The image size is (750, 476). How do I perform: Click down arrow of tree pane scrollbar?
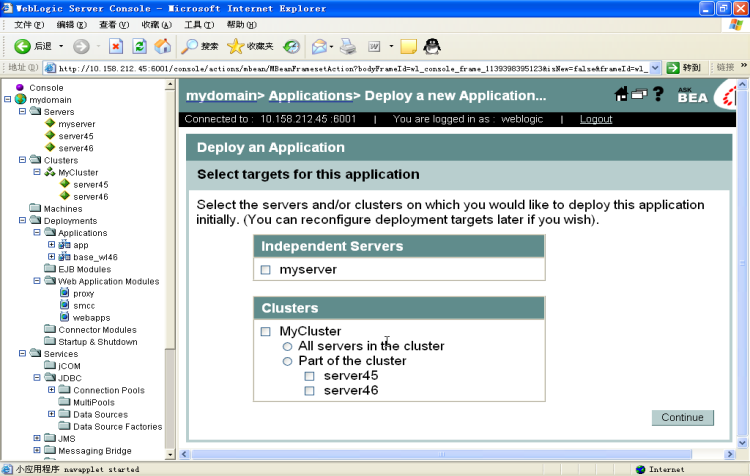170,454
